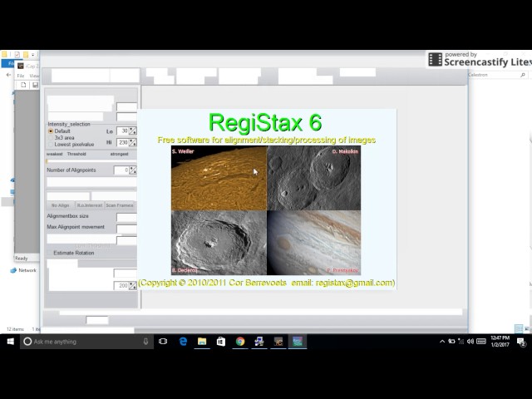Select the Lowest pixelvalue radio option

51,145
